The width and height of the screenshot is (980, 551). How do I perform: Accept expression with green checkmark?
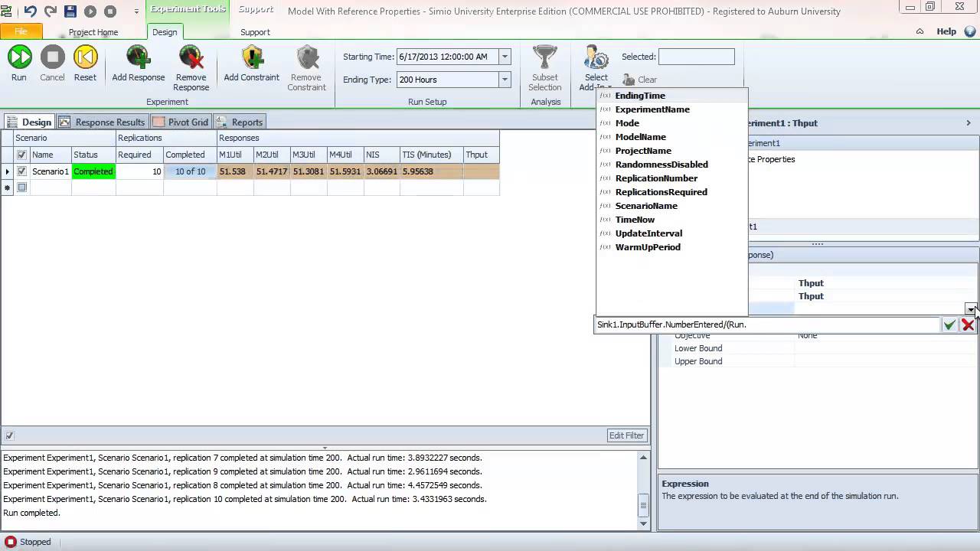(x=949, y=324)
